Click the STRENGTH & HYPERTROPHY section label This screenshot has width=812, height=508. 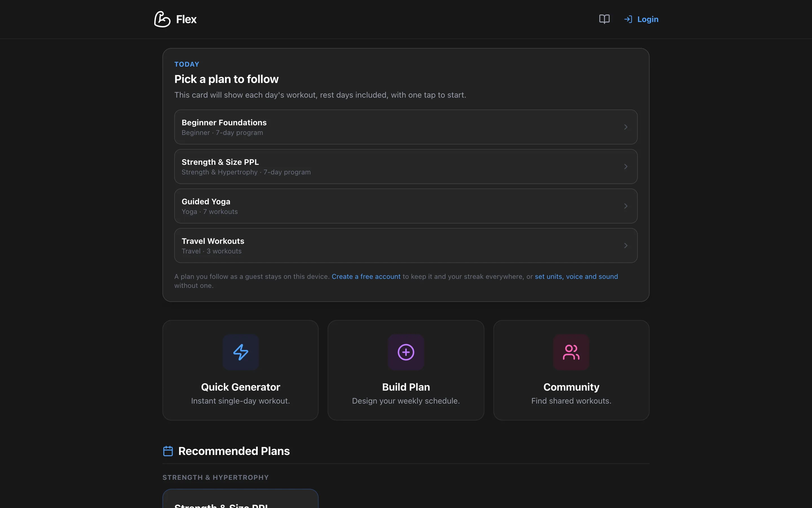(215, 478)
